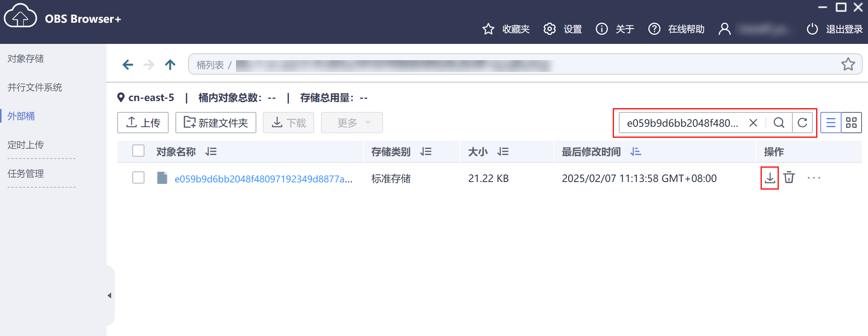The height and width of the screenshot is (336, 868).
Task: Navigate back with the left arrow
Action: [128, 65]
